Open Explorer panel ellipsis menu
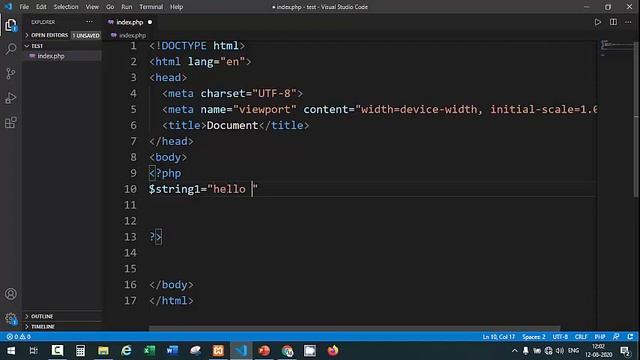Screen dimensions: 640x360 click(89, 22)
